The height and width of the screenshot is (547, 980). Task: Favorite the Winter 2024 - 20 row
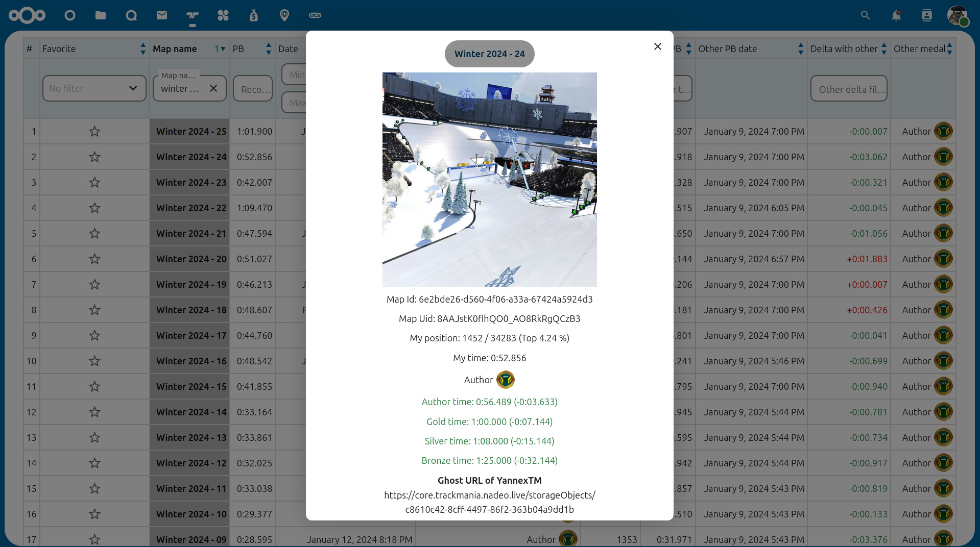click(x=94, y=259)
